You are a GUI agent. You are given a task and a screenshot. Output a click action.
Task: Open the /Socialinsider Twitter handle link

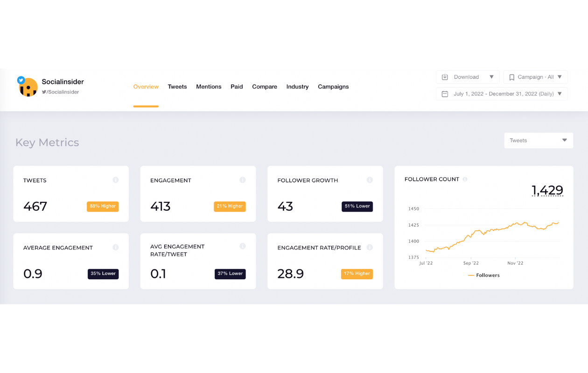click(60, 92)
